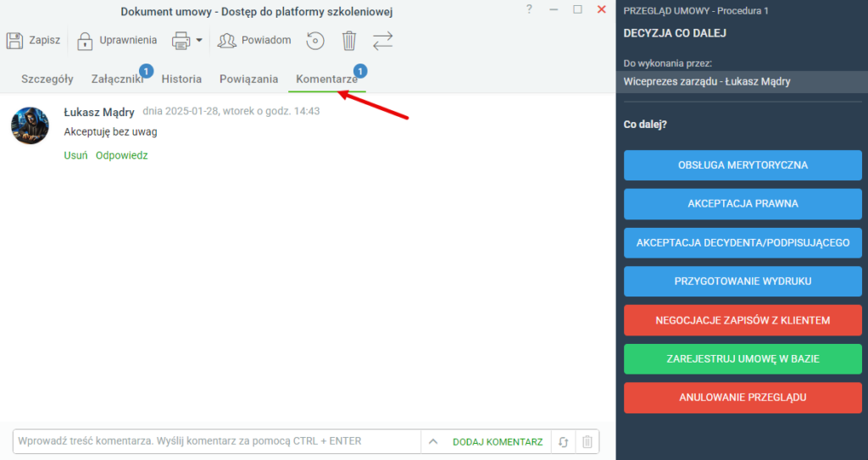The width and height of the screenshot is (868, 460).
Task: Click the printer icon
Action: tap(181, 41)
